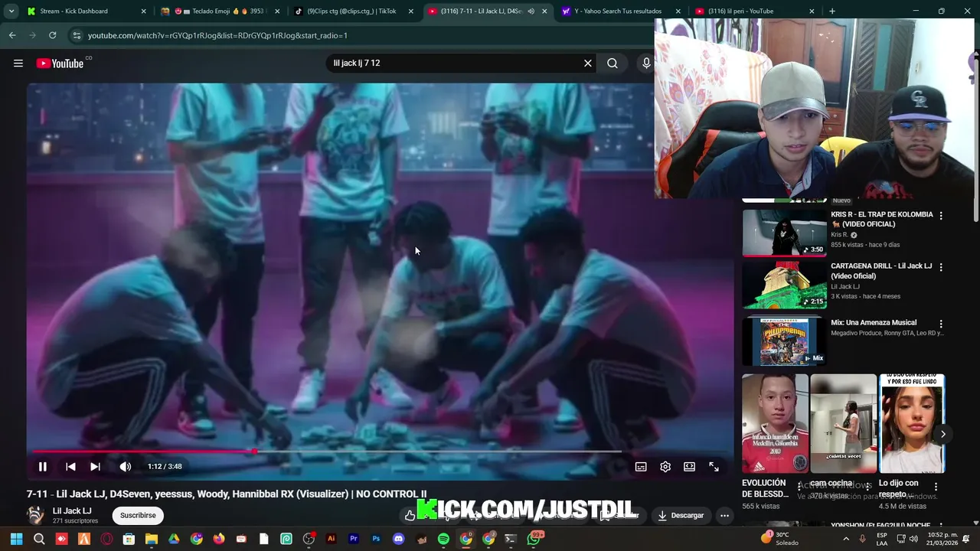Image resolution: width=980 pixels, height=551 pixels.
Task: Expand hidden system tray icons
Action: coord(846,539)
